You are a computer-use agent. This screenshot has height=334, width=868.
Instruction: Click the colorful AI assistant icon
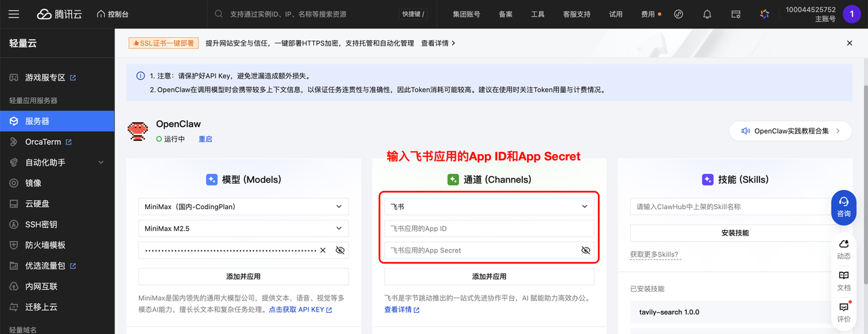(765, 14)
